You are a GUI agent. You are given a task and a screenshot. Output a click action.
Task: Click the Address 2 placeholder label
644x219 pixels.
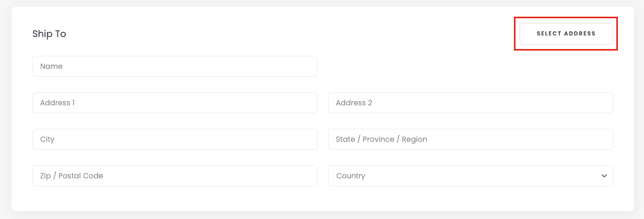354,103
